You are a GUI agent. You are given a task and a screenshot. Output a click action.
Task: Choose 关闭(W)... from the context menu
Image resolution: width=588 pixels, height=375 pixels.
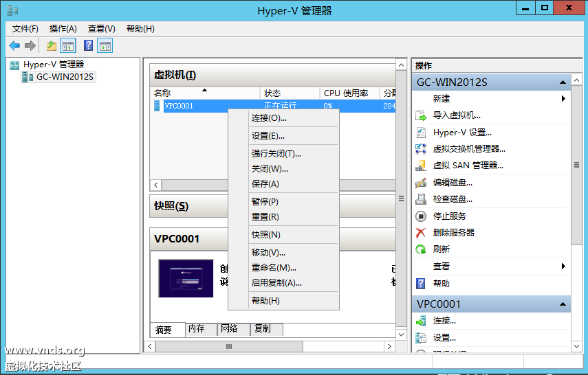[283, 169]
